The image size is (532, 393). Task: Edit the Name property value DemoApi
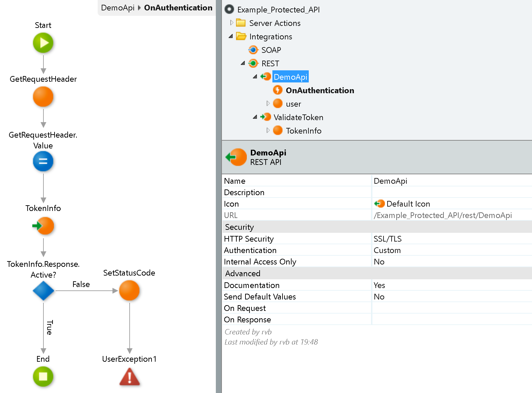click(x=452, y=181)
